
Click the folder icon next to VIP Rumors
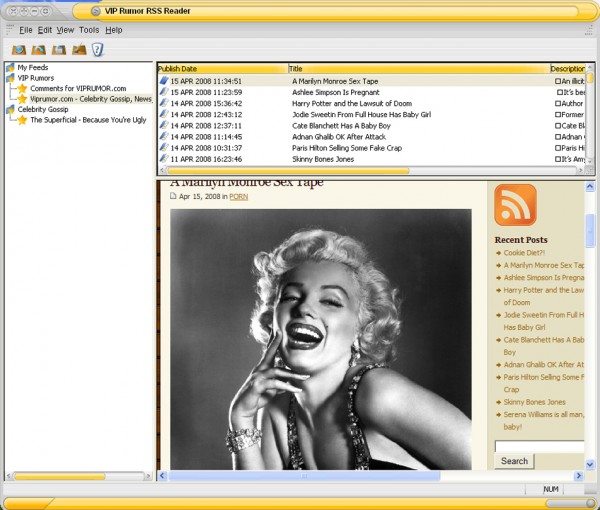(x=10, y=78)
